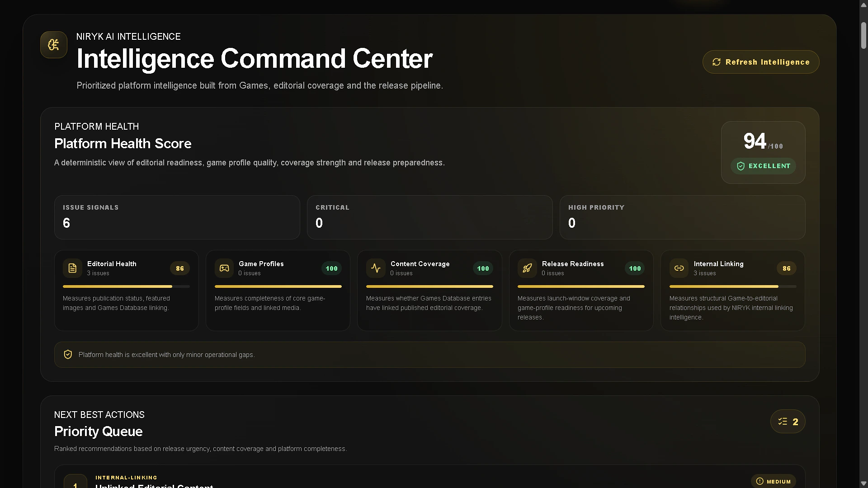Click the High Priority count card

click(x=683, y=217)
